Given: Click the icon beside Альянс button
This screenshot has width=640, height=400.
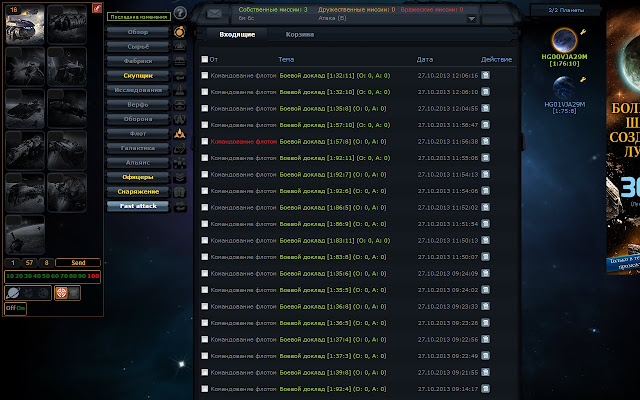Looking at the screenshot, I should point(180,162).
